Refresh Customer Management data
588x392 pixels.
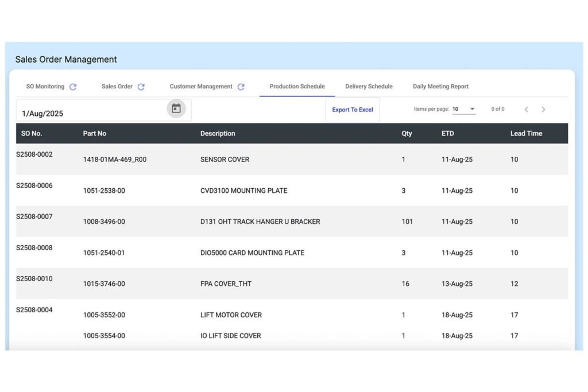click(241, 87)
